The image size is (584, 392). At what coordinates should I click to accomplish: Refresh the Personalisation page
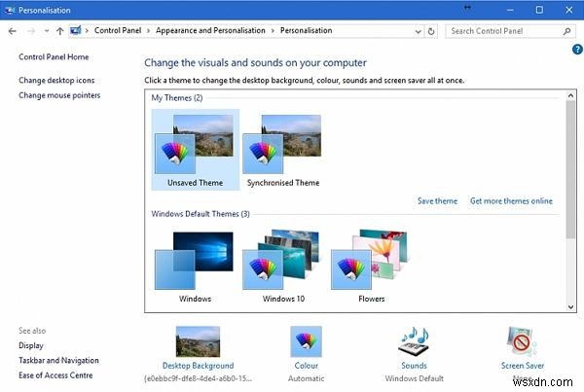(431, 31)
